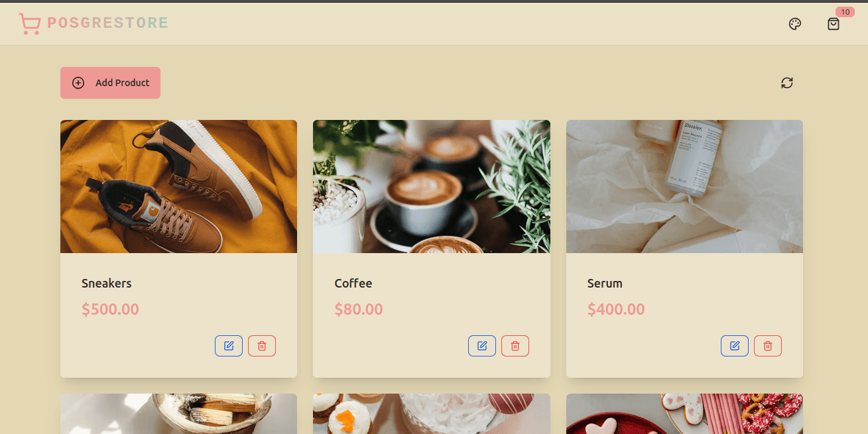The height and width of the screenshot is (434, 868).
Task: Open the Coffee product image
Action: click(x=432, y=186)
